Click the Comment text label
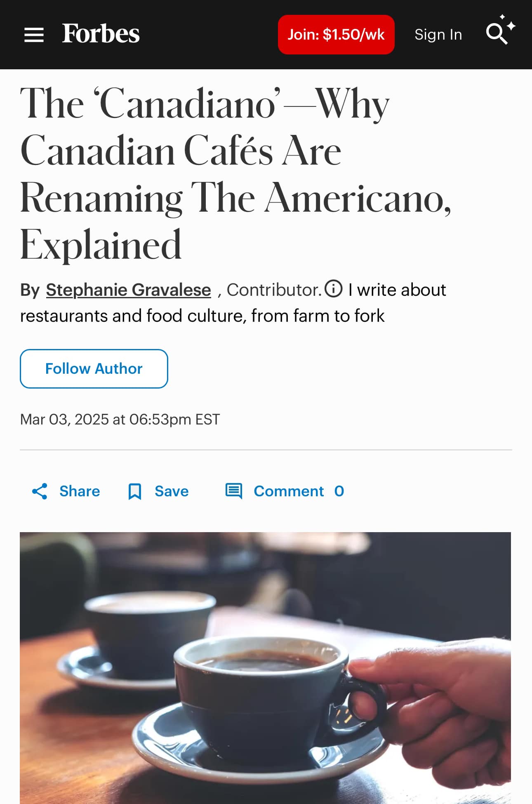 point(289,491)
